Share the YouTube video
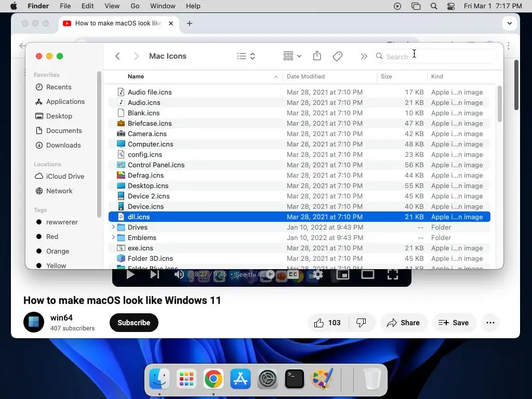This screenshot has width=532, height=399. [x=403, y=323]
